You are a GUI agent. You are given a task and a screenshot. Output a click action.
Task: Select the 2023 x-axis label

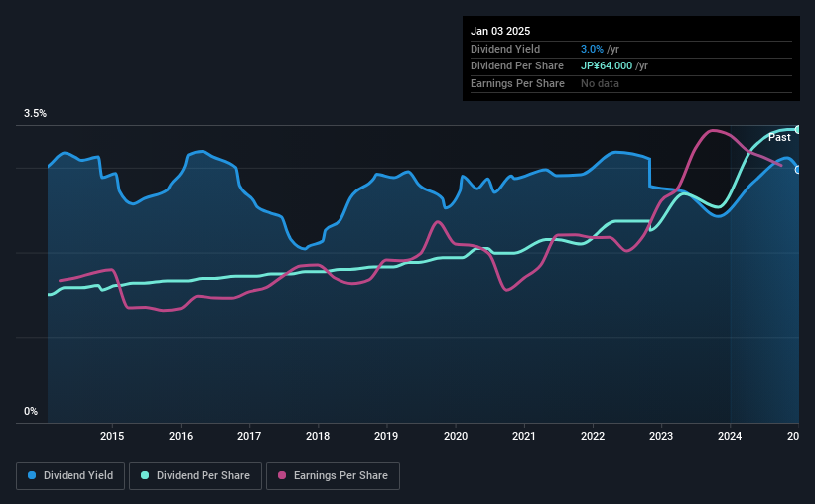(x=661, y=436)
